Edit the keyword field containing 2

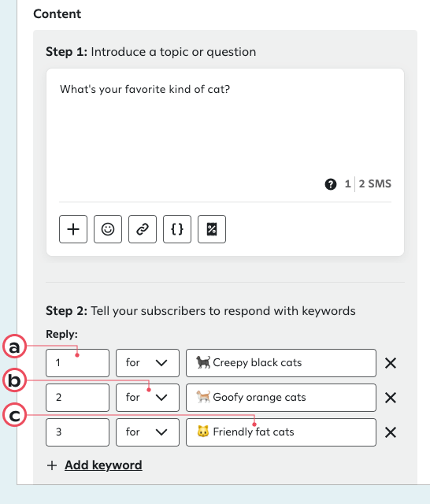(77, 398)
